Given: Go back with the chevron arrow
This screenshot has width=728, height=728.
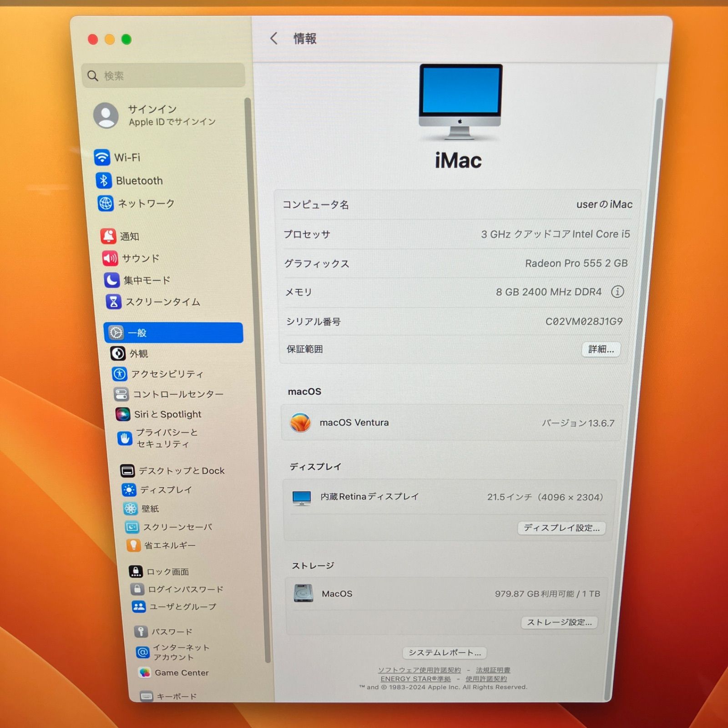Looking at the screenshot, I should (x=273, y=38).
